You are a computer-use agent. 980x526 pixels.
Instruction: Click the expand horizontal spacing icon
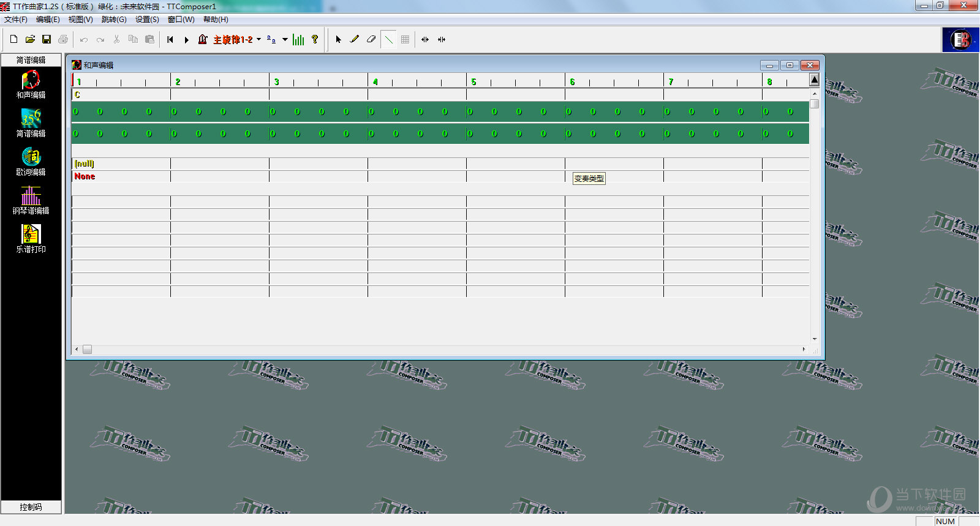[x=425, y=39]
